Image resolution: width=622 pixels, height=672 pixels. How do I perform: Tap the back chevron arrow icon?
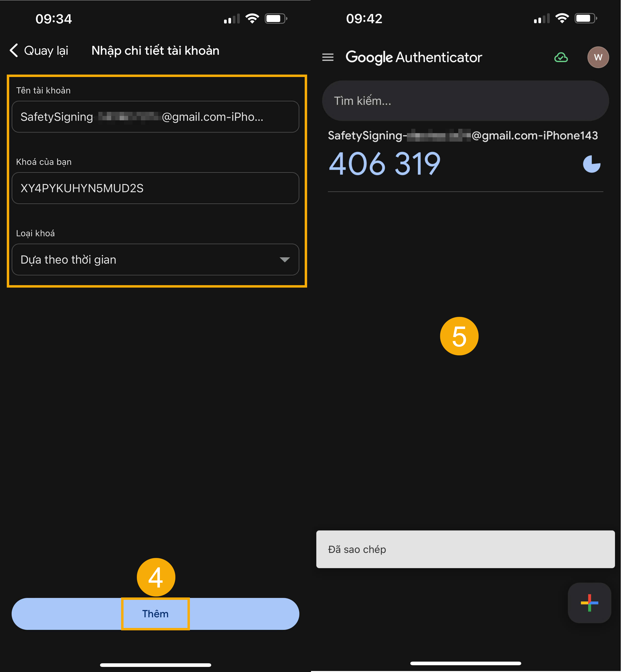[14, 50]
